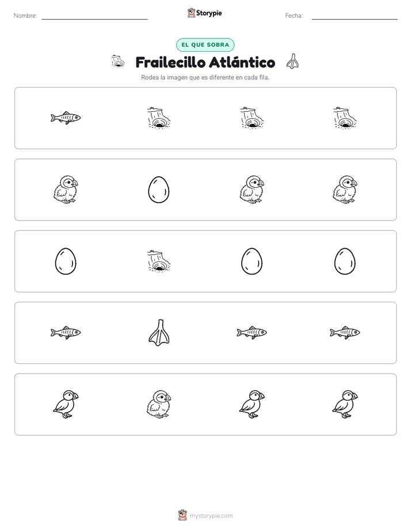Click the Storypie logo at the top
Image resolution: width=411 pixels, height=532 pixels.
coord(204,13)
